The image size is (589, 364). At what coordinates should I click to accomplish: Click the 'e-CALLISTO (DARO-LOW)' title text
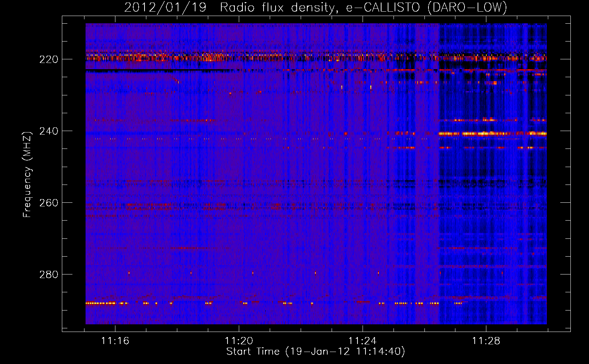426,7
